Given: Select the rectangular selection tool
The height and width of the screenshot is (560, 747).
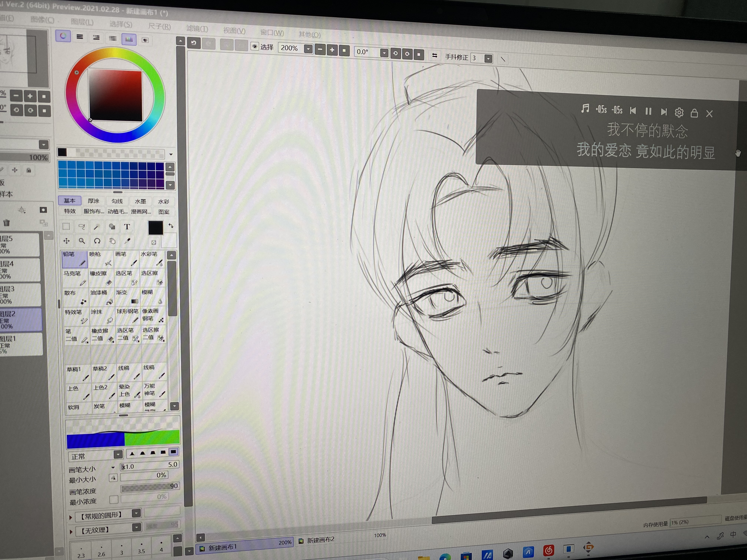Looking at the screenshot, I should pyautogui.click(x=66, y=226).
